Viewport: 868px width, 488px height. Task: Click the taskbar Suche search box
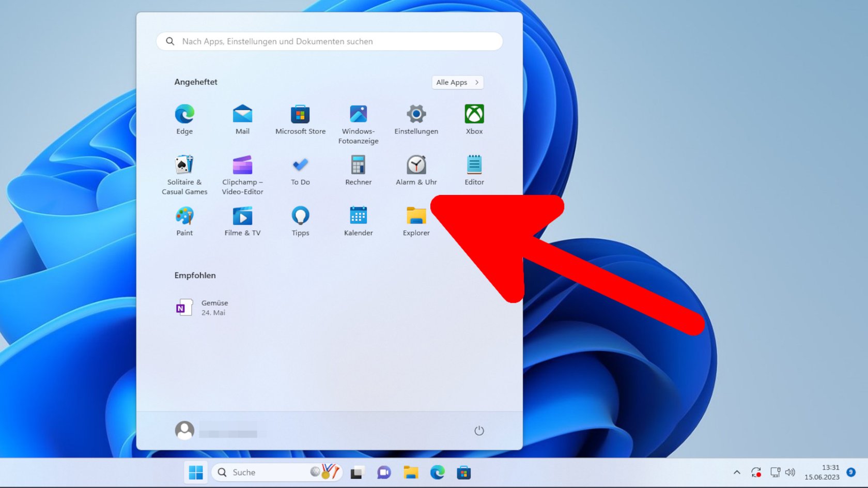point(277,472)
